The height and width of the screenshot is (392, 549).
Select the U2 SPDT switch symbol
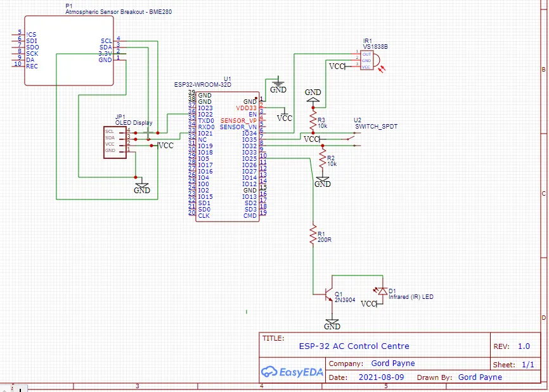click(x=352, y=139)
